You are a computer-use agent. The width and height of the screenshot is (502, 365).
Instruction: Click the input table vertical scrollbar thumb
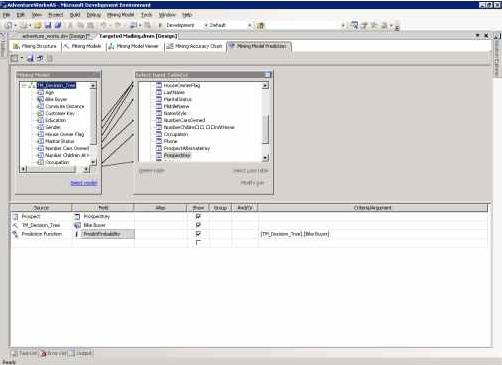click(265, 129)
